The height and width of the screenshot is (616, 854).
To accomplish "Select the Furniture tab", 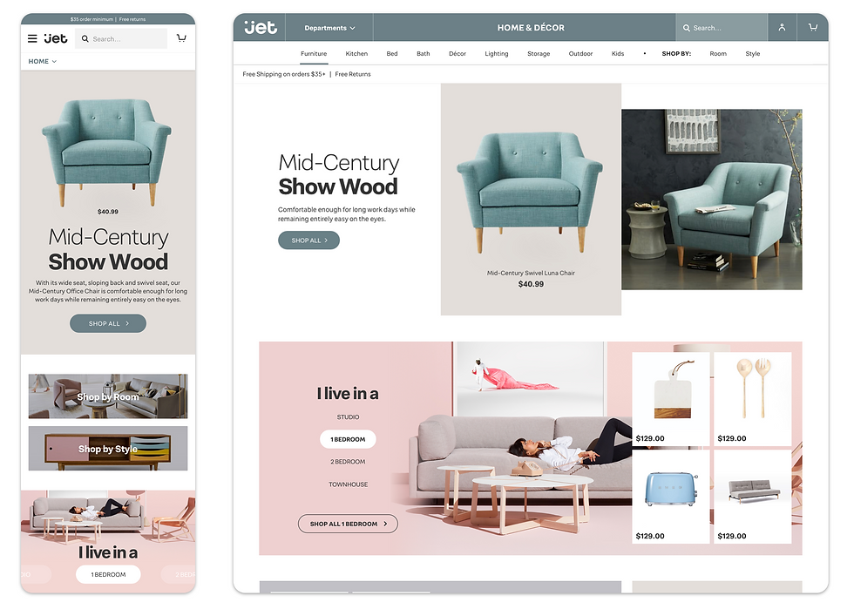I will click(314, 54).
